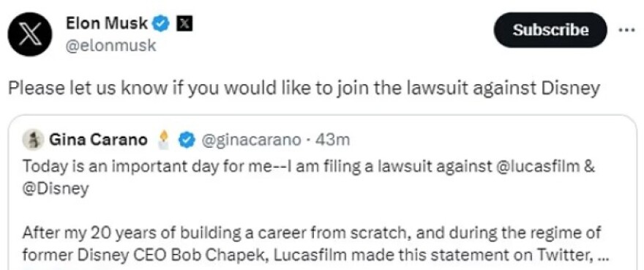Open Gina Carano's display name link

coord(99,140)
